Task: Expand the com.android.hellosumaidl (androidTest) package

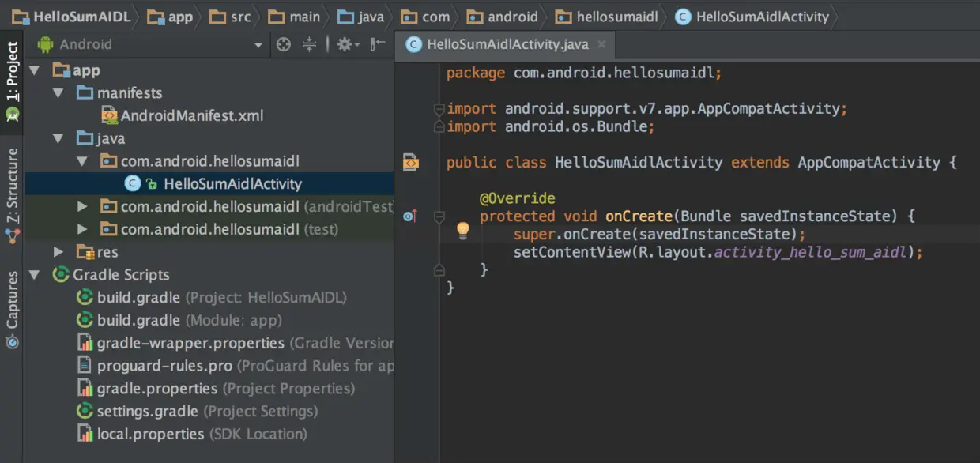Action: click(x=82, y=207)
